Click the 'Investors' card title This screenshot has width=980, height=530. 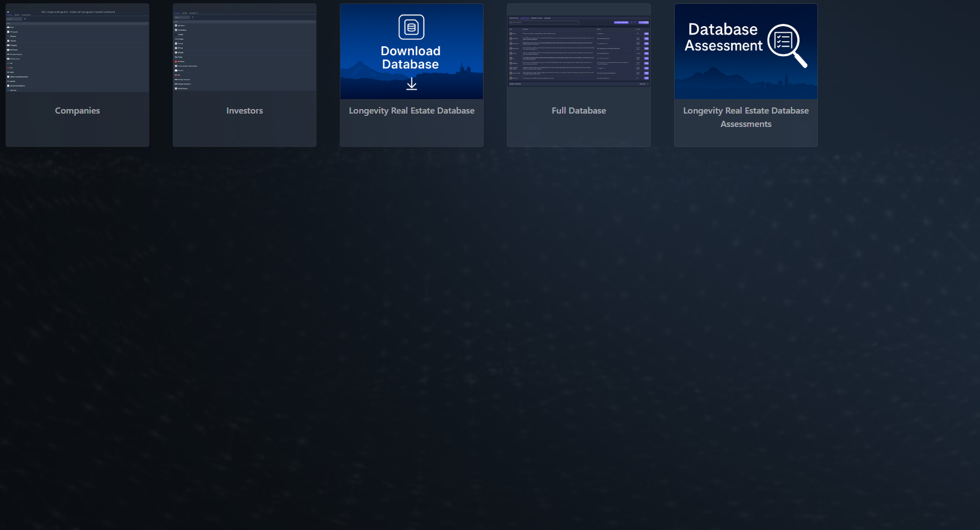[245, 111]
